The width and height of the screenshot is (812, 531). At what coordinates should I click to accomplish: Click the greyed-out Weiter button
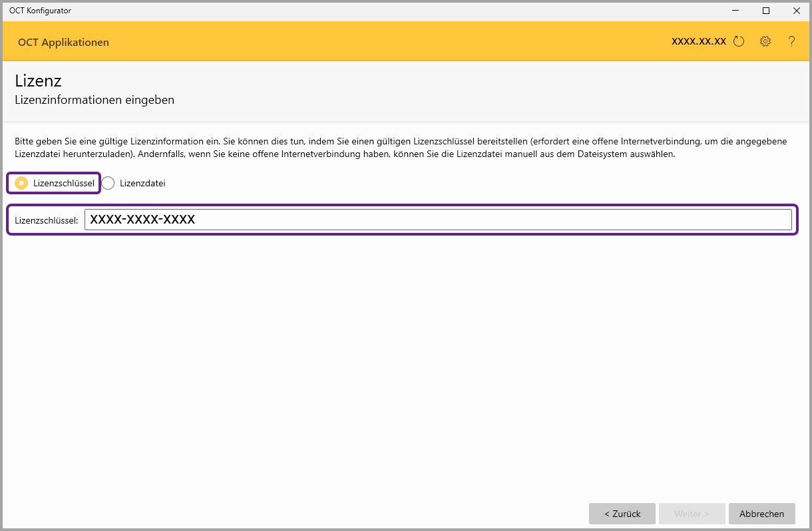click(692, 514)
